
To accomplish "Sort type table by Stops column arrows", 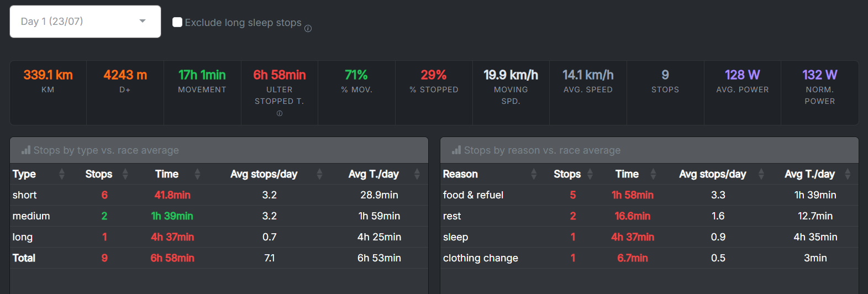I will 125,174.
